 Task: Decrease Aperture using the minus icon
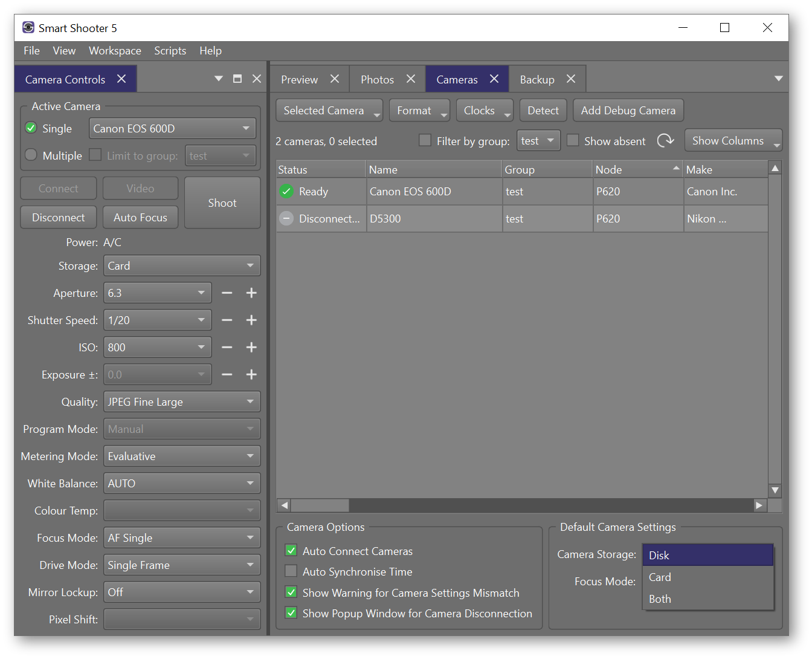tap(227, 293)
